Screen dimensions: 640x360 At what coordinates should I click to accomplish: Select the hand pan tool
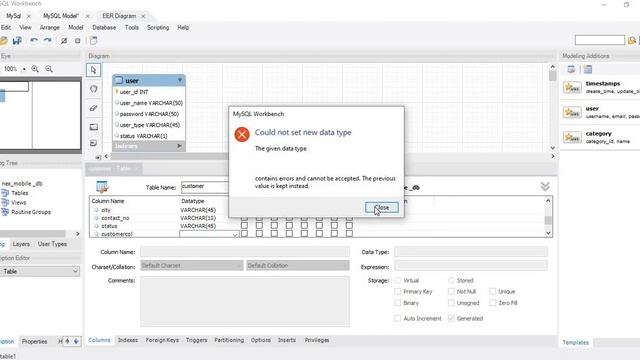click(93, 89)
